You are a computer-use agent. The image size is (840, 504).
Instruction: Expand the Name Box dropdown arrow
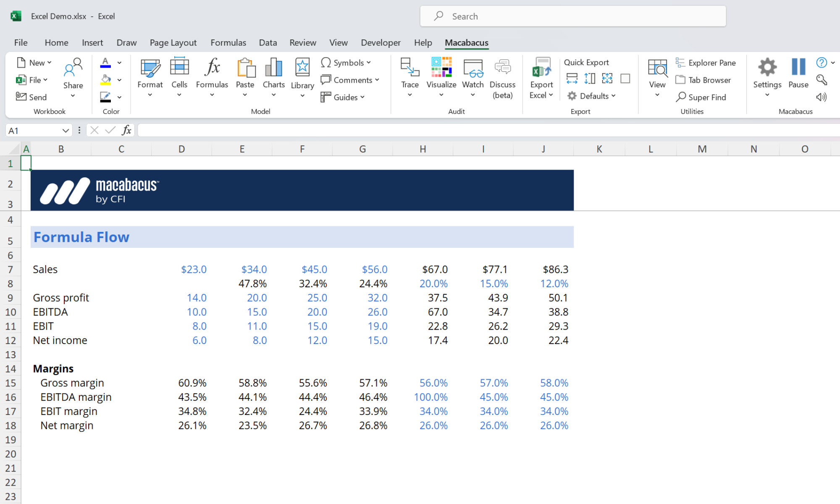point(65,131)
